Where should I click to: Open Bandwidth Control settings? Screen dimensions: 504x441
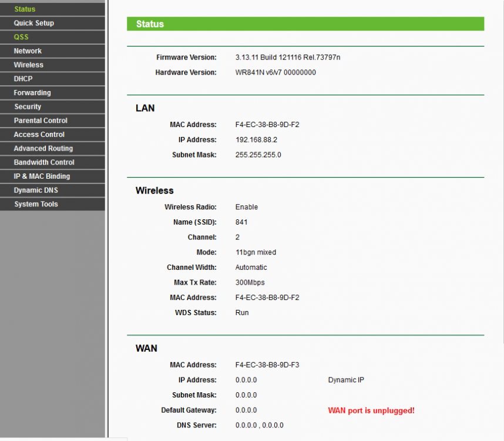(x=44, y=162)
